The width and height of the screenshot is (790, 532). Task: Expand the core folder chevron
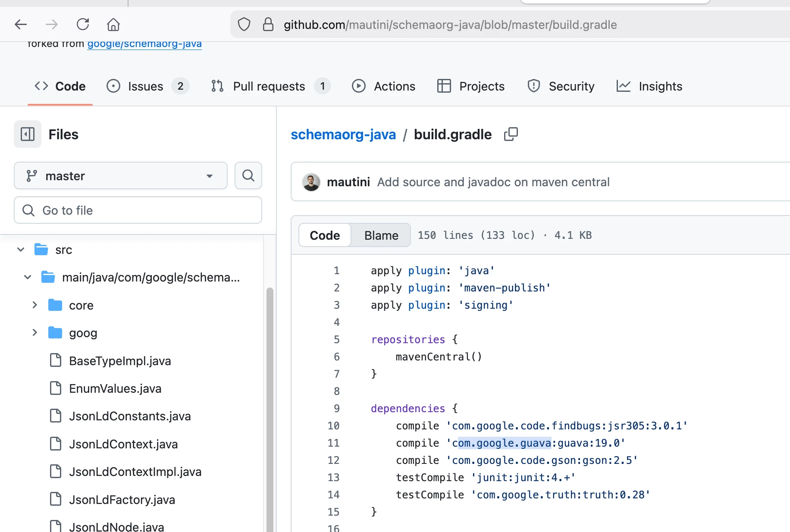point(35,305)
